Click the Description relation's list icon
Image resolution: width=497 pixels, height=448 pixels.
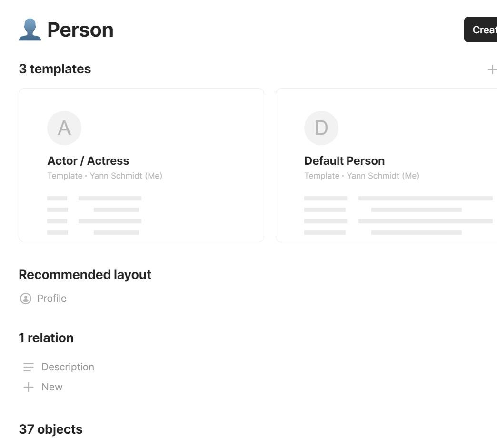pos(27,367)
